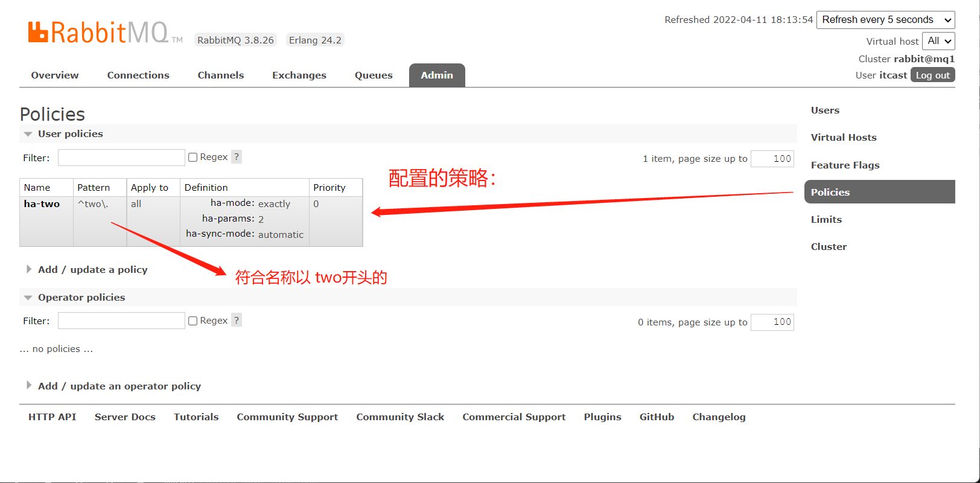Open Cluster in the sidebar

(829, 247)
